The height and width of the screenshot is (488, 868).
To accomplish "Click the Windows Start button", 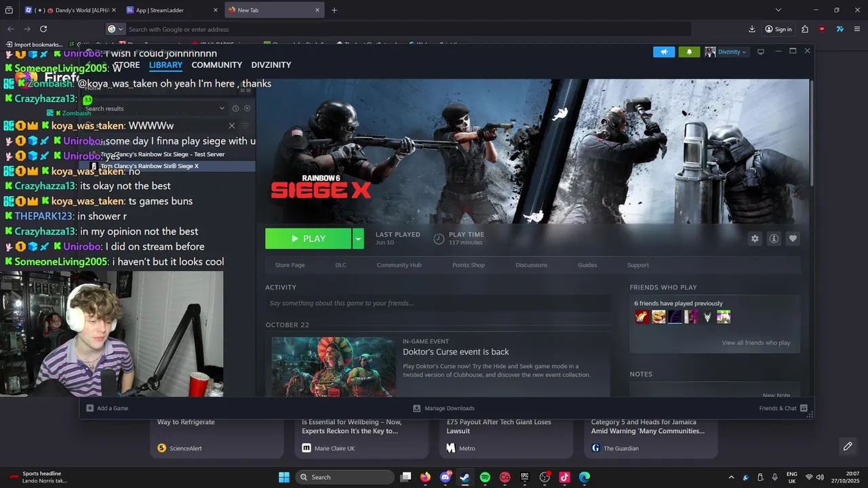I will tap(284, 477).
